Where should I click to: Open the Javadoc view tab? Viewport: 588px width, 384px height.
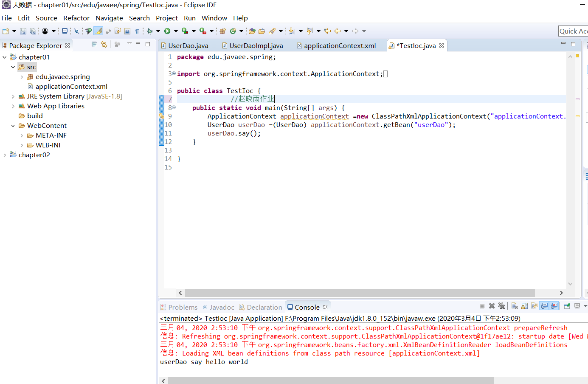[218, 307]
